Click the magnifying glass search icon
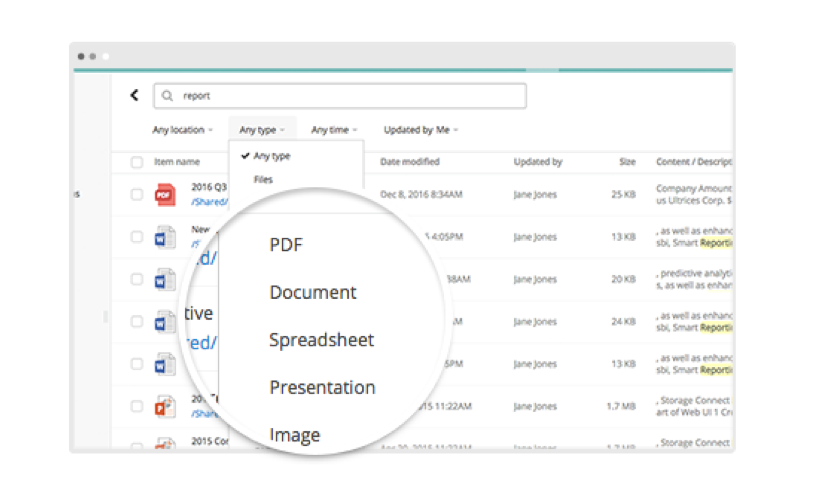The width and height of the screenshot is (832, 500). point(168,96)
